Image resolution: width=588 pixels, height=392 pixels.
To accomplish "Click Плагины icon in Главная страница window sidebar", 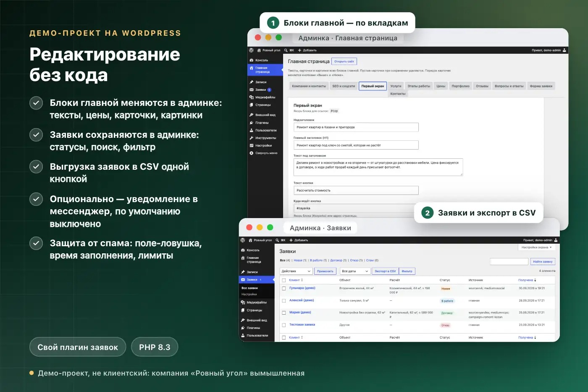I will tap(251, 123).
